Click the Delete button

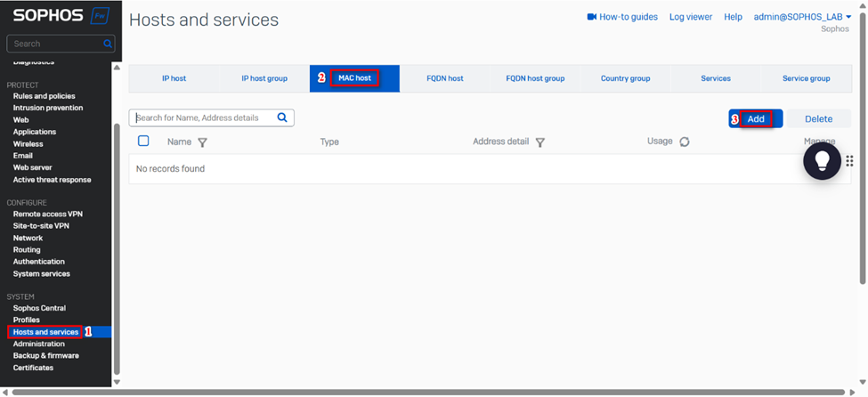pos(818,119)
